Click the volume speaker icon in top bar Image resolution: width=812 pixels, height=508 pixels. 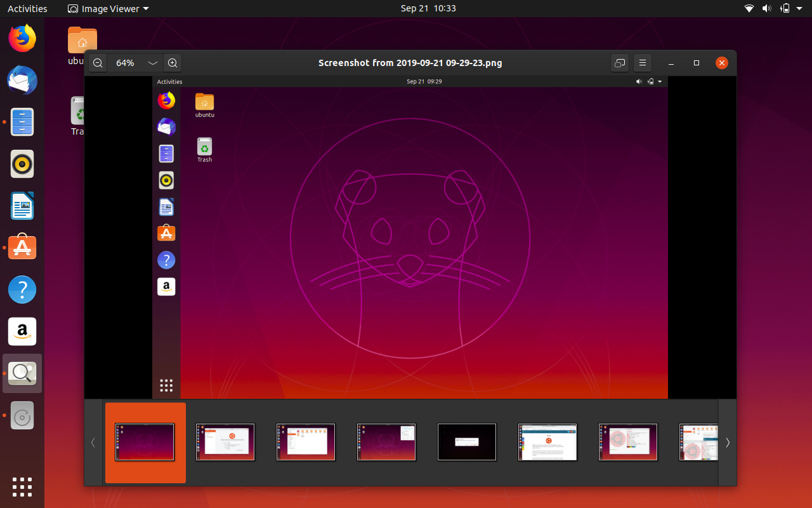click(x=766, y=9)
